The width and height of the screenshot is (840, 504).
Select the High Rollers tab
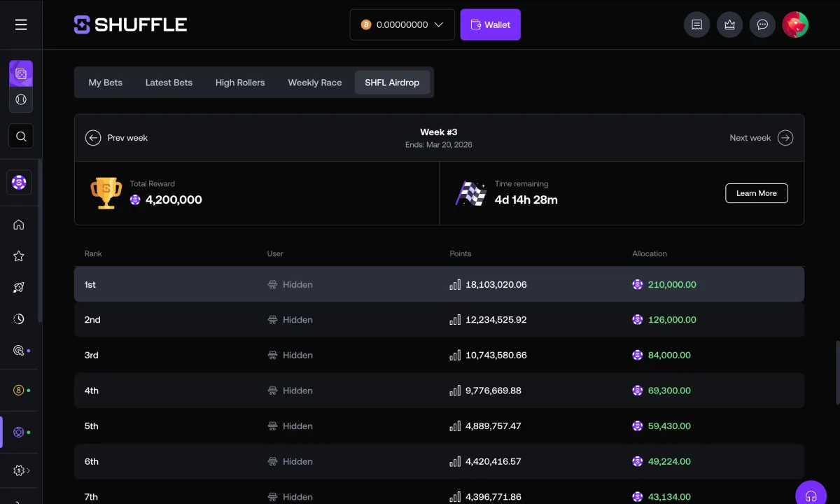[x=240, y=82]
